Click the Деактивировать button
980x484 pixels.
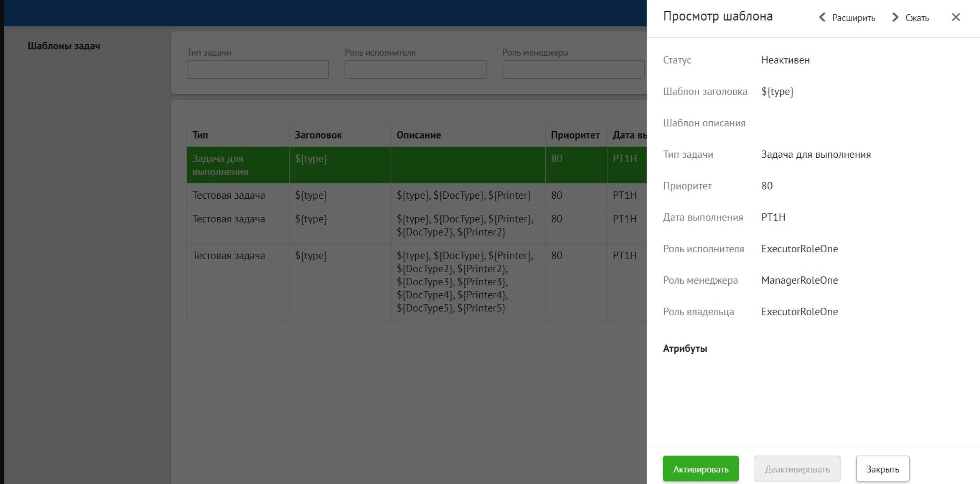coord(797,469)
